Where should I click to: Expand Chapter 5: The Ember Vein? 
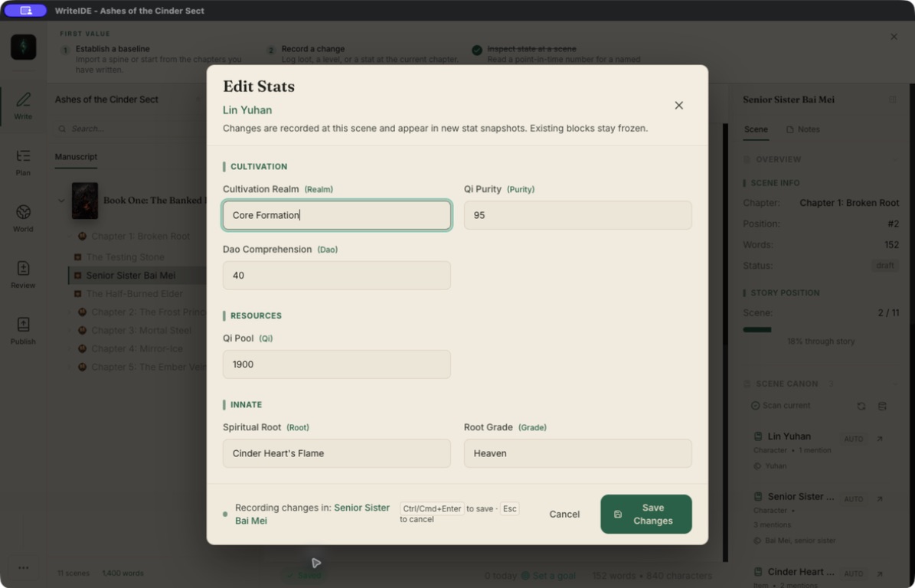pos(70,367)
